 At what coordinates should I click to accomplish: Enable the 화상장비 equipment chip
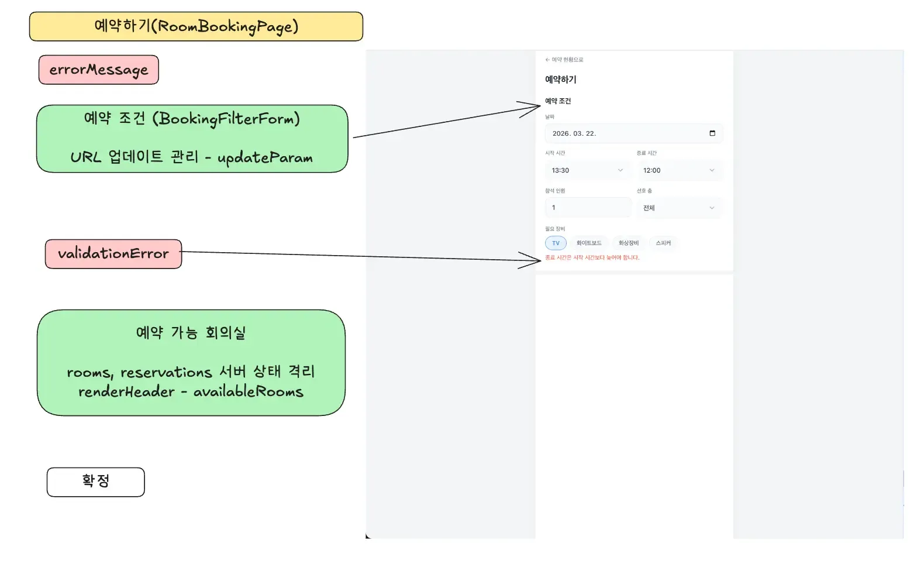point(628,243)
